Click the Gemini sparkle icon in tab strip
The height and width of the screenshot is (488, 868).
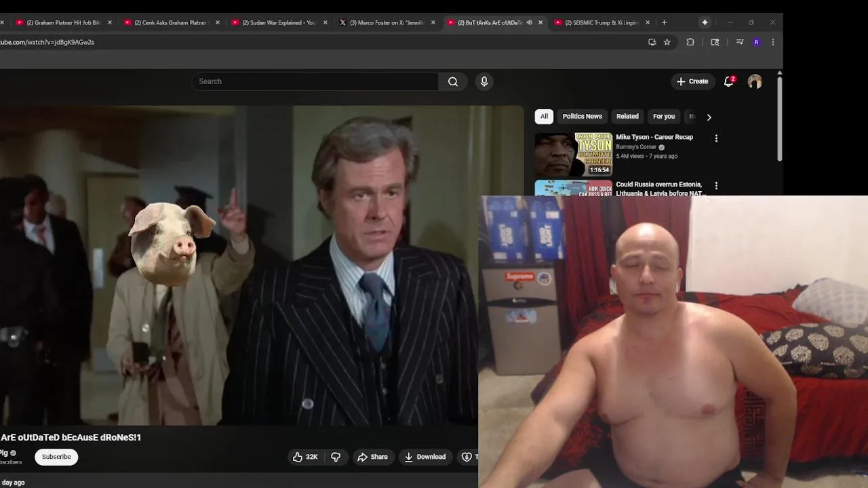point(705,22)
